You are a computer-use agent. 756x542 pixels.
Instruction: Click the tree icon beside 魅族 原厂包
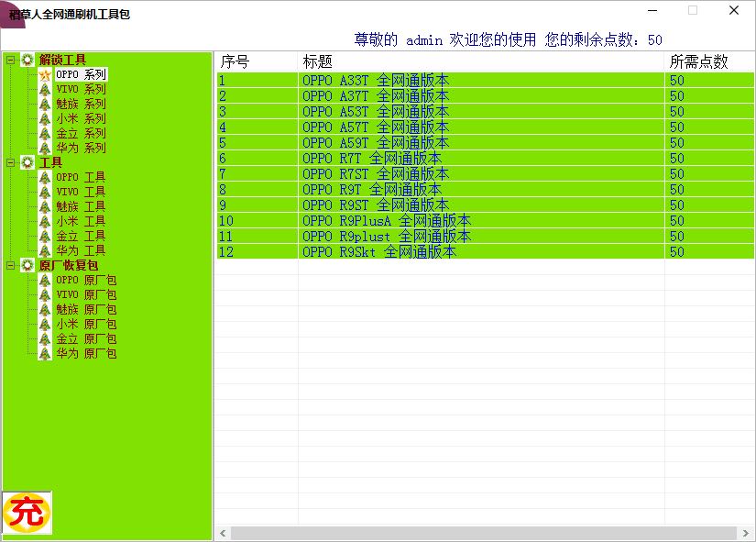pos(45,310)
